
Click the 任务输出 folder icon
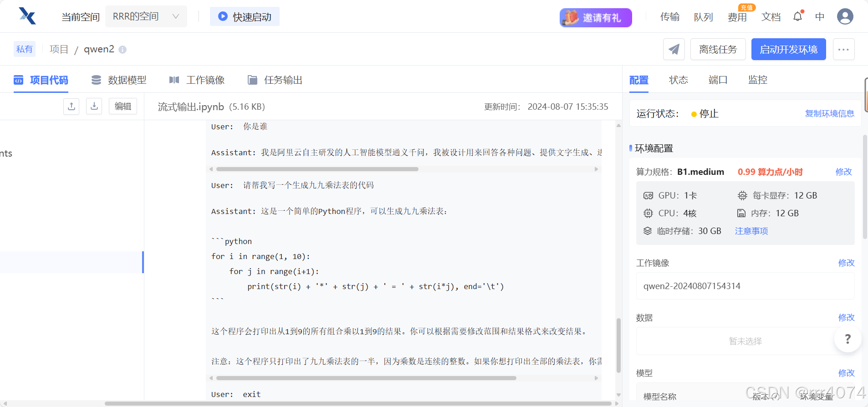click(252, 80)
